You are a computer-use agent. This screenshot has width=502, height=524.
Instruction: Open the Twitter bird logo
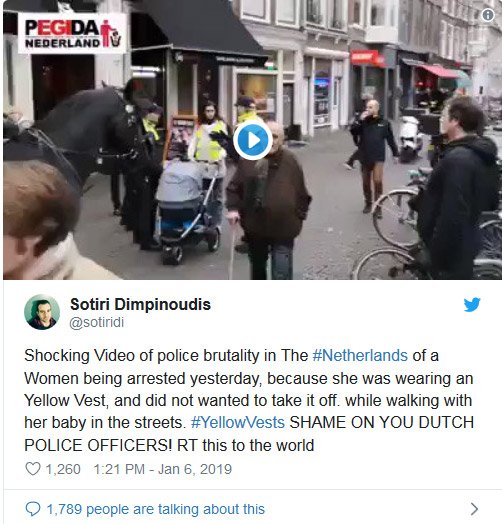pyautogui.click(x=472, y=304)
